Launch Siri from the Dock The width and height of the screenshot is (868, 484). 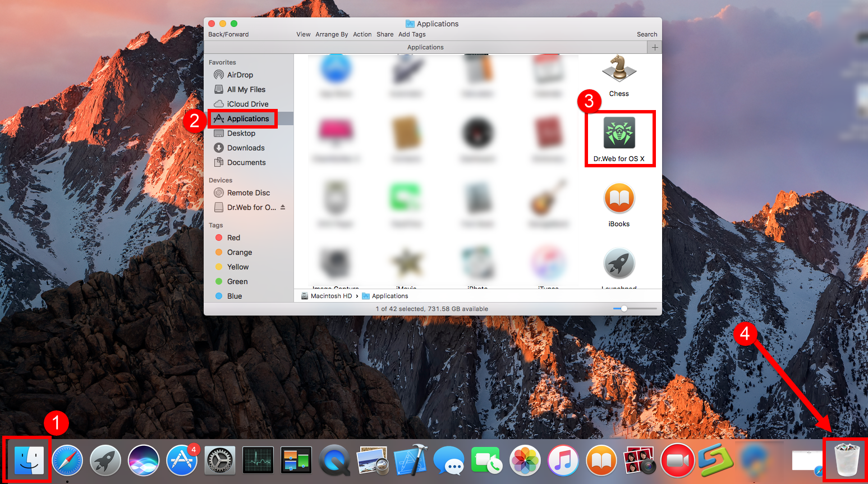tap(144, 461)
